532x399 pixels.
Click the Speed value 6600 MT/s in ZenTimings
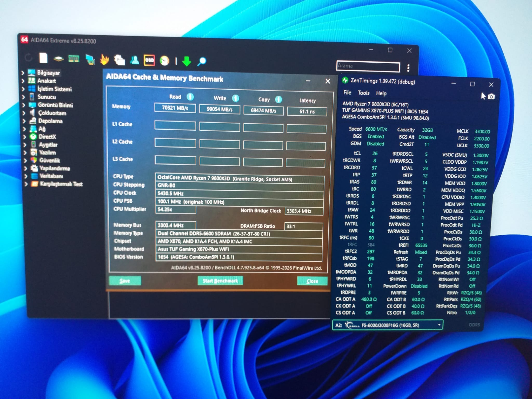(376, 129)
